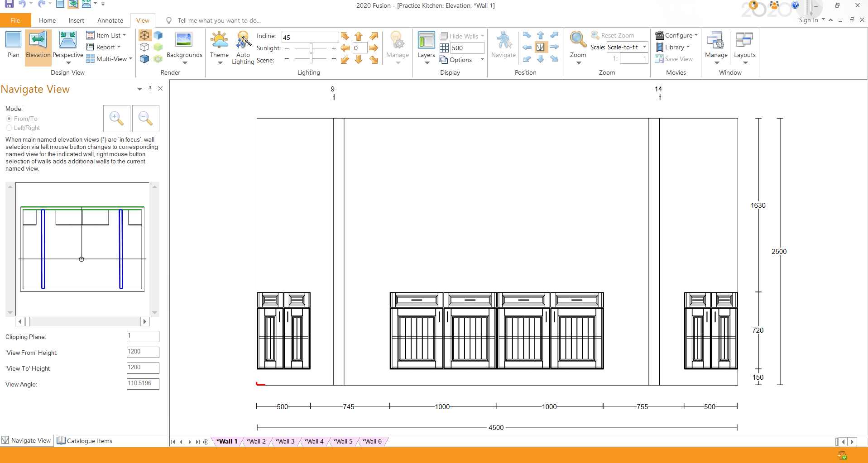Screen dimensions: 868x463
Task: Open the Layouts window menu
Action: tap(744, 48)
